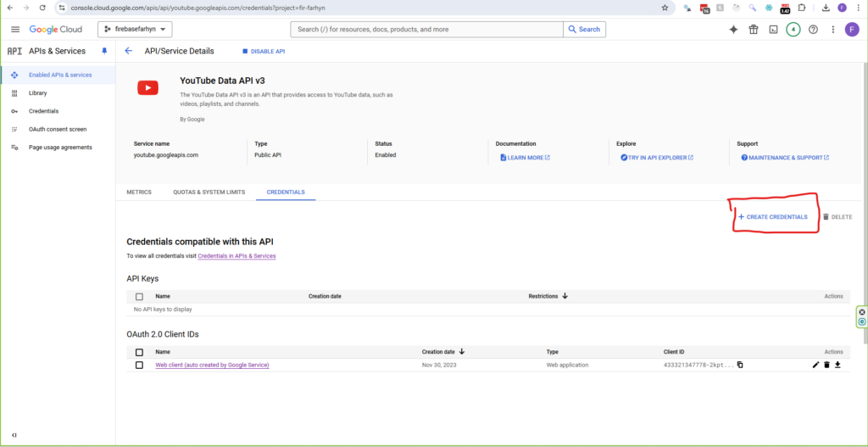Tick the Web client row checkbox
Screen dimensions: 868x447
coord(139,365)
